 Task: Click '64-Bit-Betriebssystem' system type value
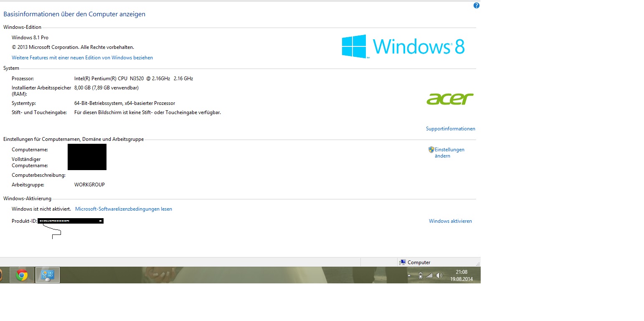coord(124,103)
